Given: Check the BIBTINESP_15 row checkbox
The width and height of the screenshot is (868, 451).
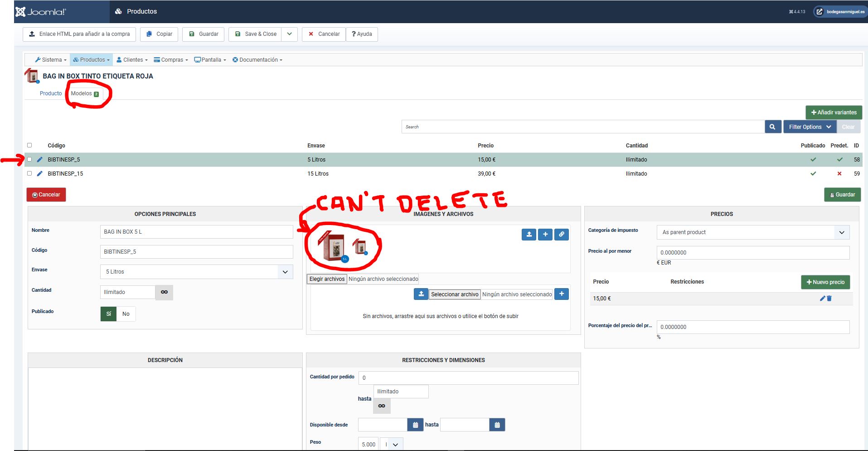Looking at the screenshot, I should (x=29, y=173).
